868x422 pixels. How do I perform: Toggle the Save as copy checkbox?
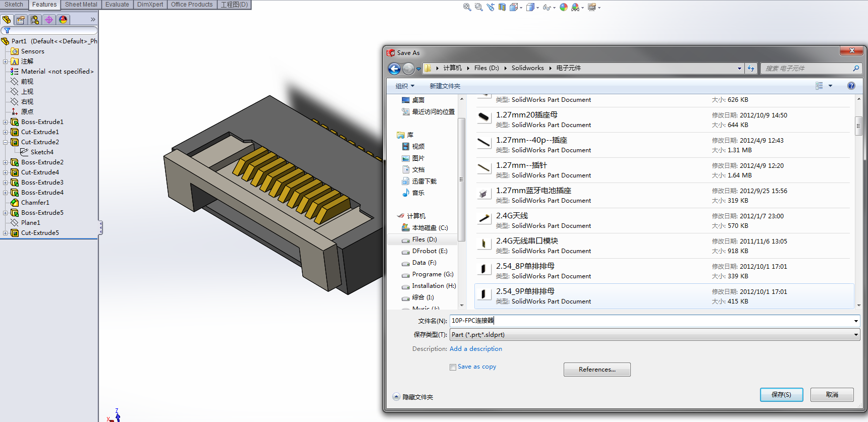pyautogui.click(x=453, y=367)
